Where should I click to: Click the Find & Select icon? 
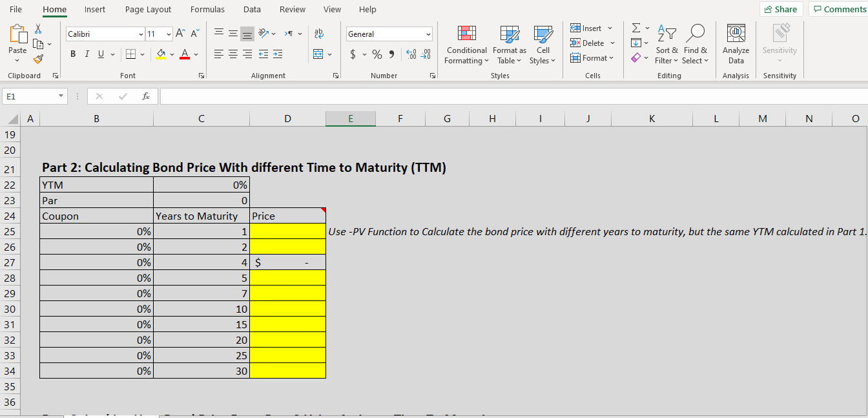pyautogui.click(x=696, y=44)
